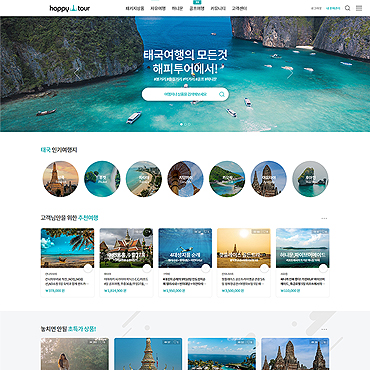Expand more options for special price section
Image resolution: width=370 pixels, height=370 pixels.
click(x=324, y=329)
